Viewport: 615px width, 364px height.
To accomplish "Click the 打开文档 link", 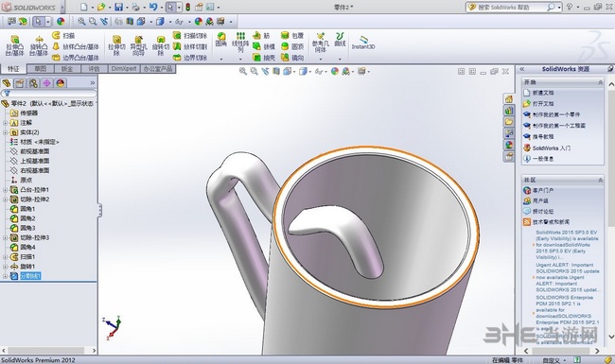I will 543,104.
